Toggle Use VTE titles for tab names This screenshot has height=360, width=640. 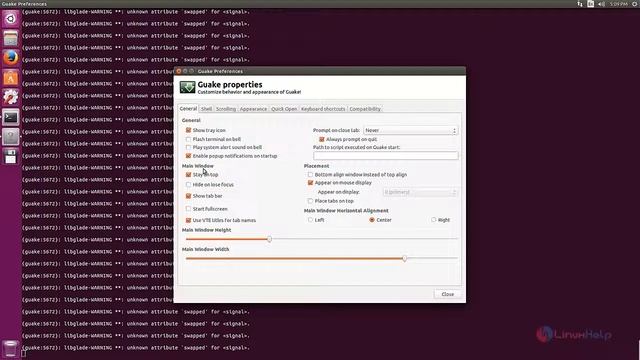pos(188,220)
